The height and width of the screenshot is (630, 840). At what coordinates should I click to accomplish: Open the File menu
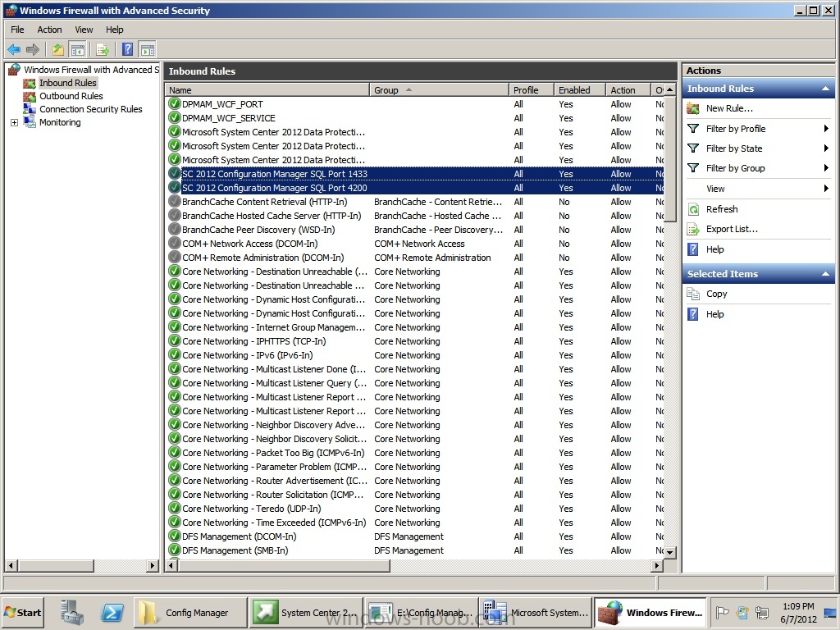17,30
